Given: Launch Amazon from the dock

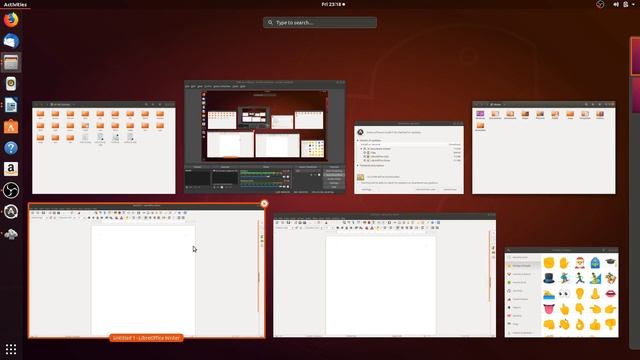Looking at the screenshot, I should [11, 169].
